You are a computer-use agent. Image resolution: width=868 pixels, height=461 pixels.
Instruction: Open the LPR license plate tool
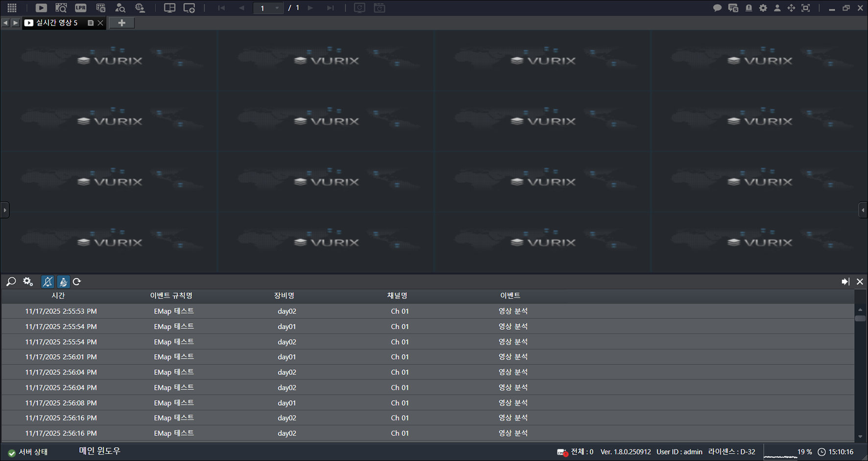coord(81,8)
